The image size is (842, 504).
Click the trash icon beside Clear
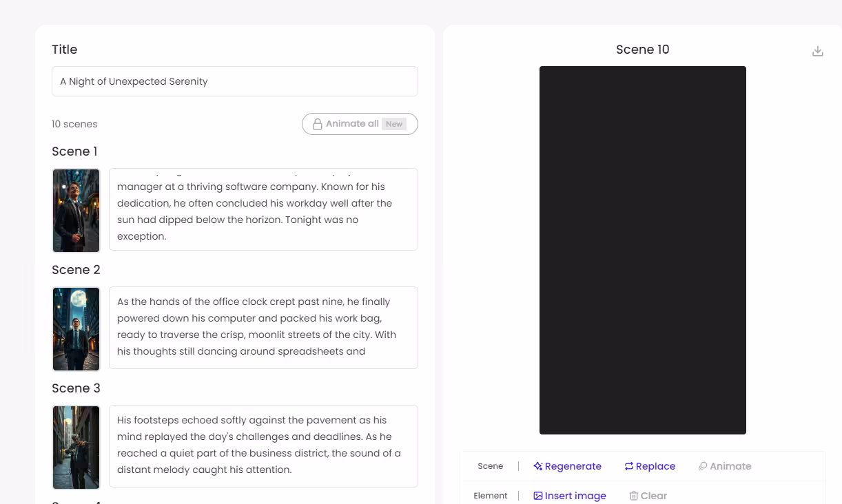coord(633,496)
